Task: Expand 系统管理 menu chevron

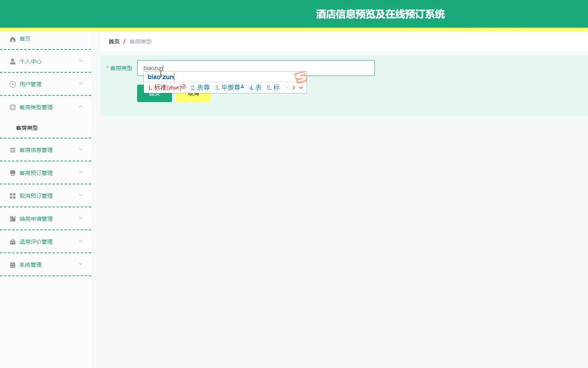Action: click(81, 264)
